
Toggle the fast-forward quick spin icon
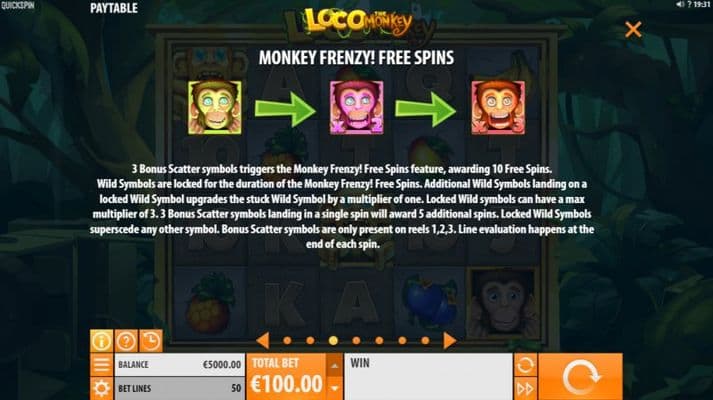pyautogui.click(x=525, y=389)
